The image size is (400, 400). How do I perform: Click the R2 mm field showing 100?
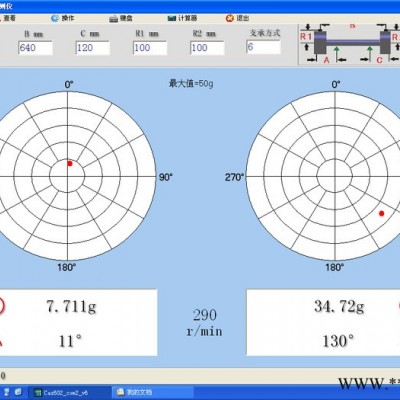207,48
